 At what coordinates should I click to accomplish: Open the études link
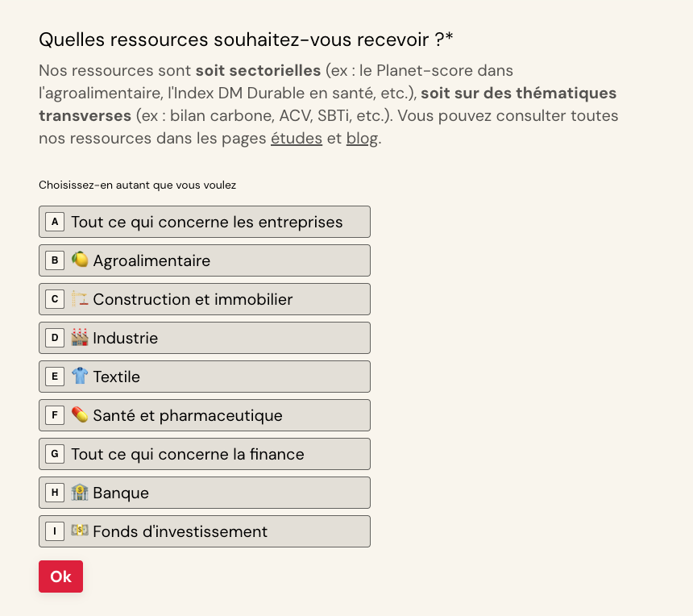[297, 139]
